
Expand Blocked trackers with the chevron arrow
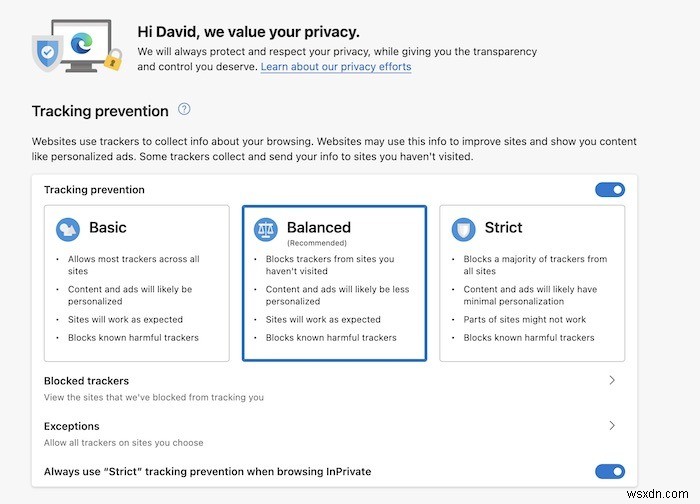point(612,380)
